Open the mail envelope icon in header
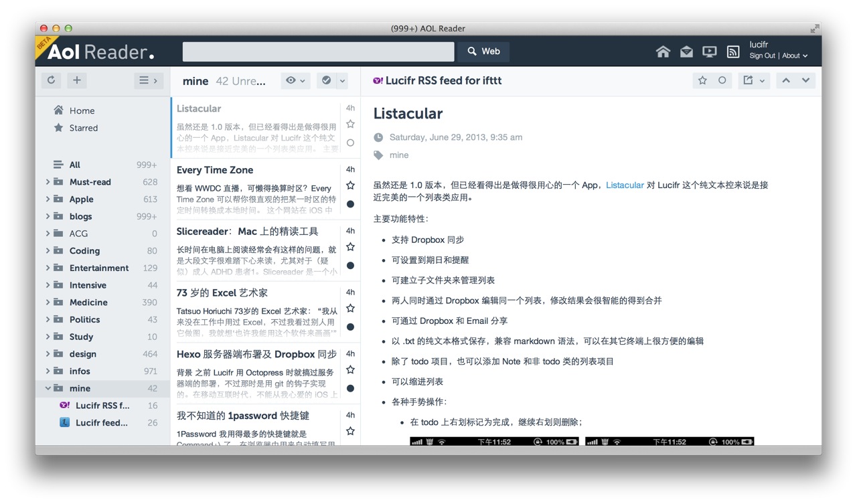857x504 pixels. coord(686,52)
